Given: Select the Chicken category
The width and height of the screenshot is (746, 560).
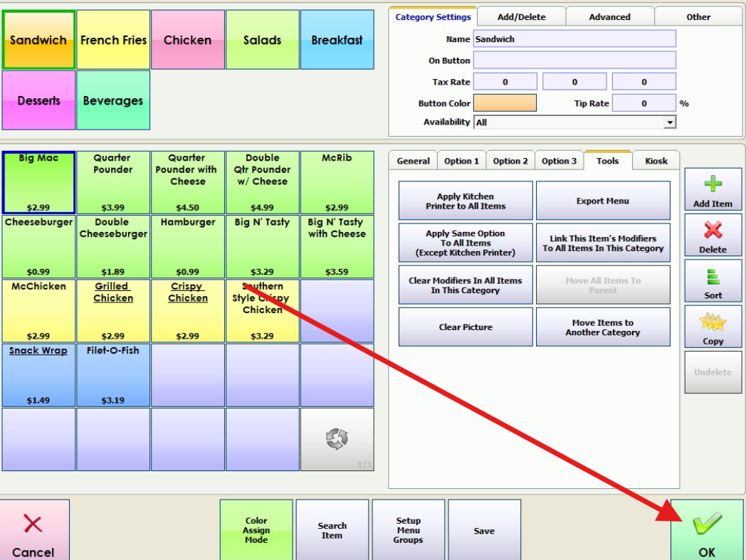Looking at the screenshot, I should (188, 40).
